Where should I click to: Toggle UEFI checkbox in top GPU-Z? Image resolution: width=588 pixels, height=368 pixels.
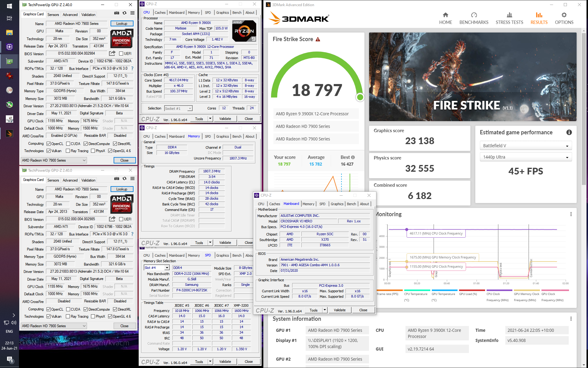[x=121, y=54]
